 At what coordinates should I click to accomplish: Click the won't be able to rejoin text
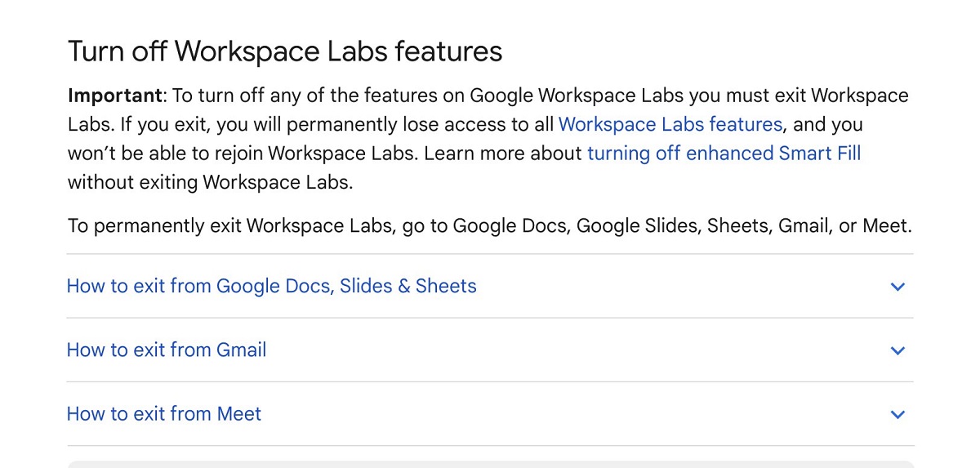pyautogui.click(x=165, y=153)
